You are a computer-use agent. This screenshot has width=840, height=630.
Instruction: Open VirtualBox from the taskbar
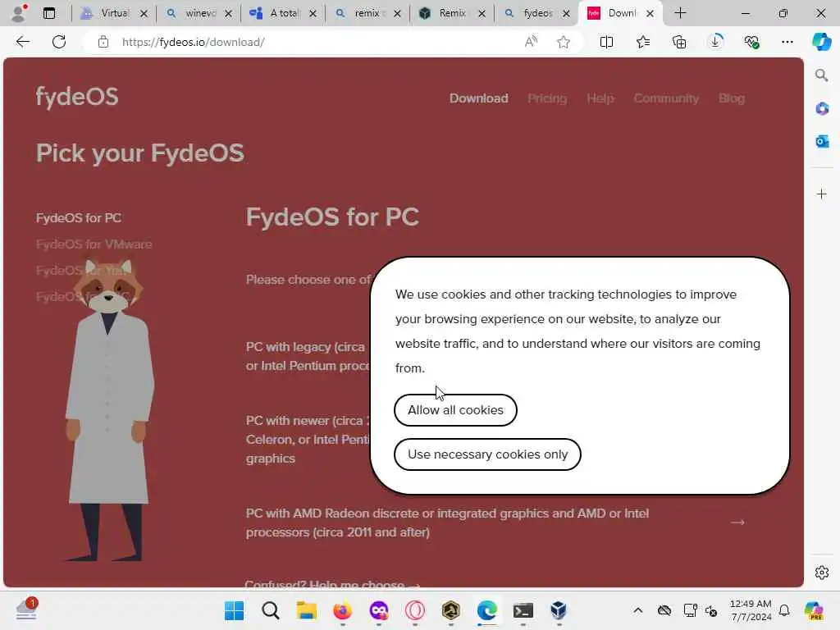[559, 610]
